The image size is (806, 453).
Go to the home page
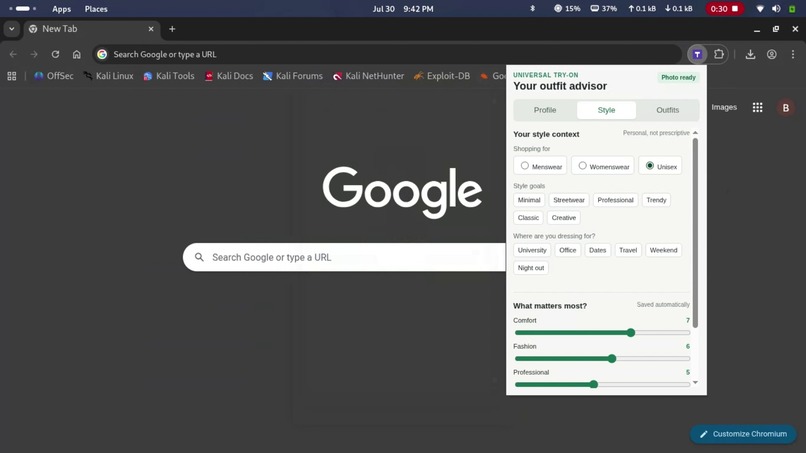(77, 54)
